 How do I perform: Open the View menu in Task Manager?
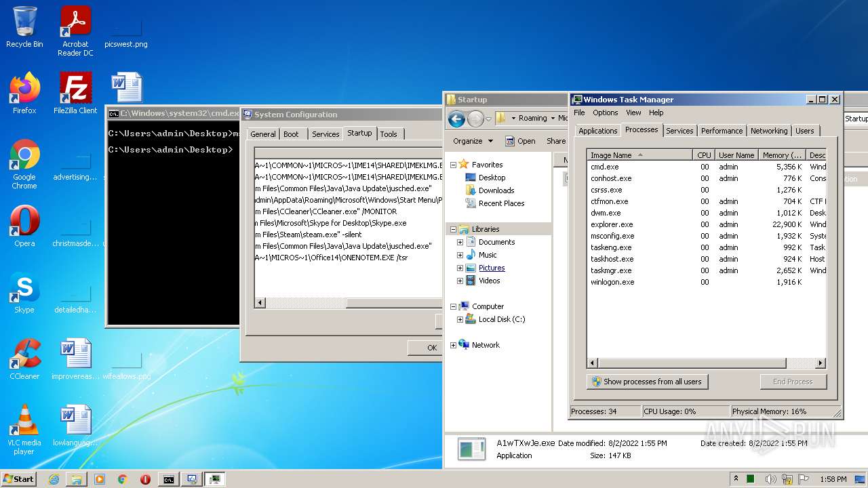click(633, 113)
